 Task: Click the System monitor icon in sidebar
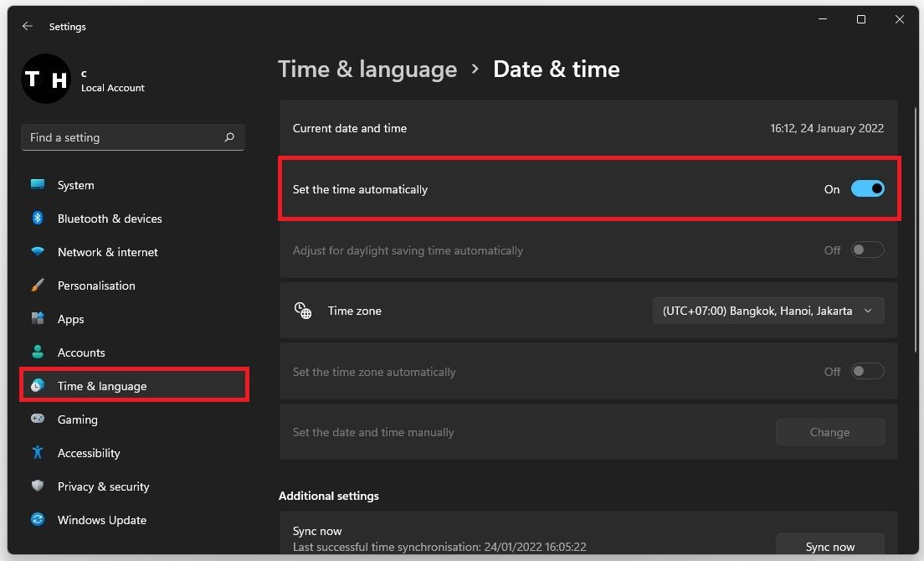tap(38, 185)
